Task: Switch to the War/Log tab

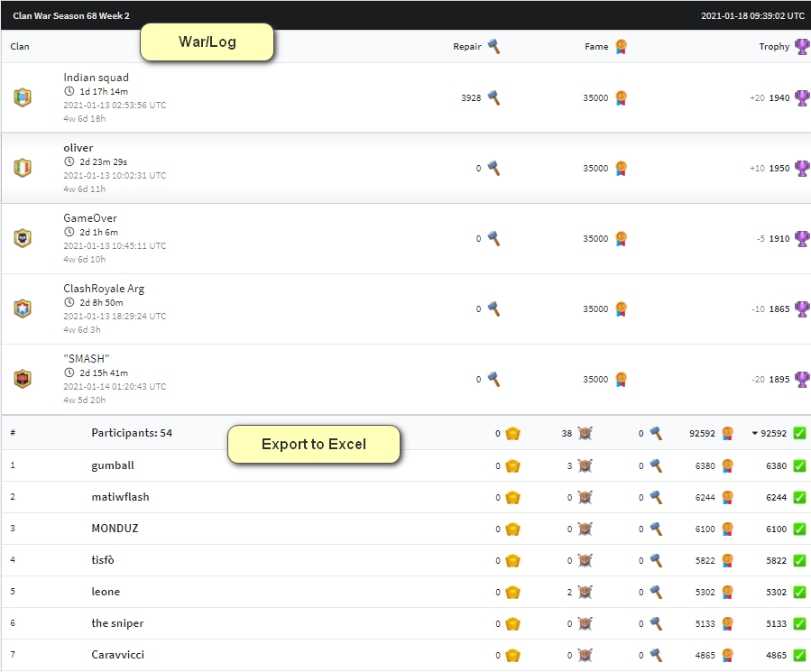Action: click(x=207, y=41)
